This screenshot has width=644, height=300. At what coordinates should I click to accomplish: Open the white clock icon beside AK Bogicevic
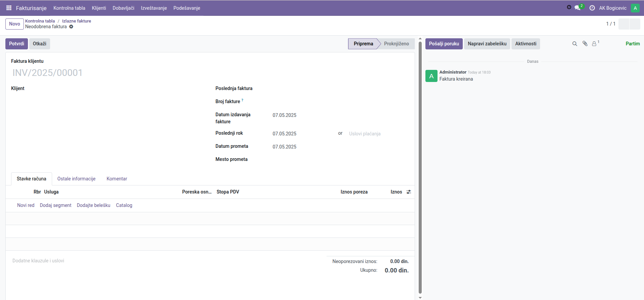coord(592,8)
